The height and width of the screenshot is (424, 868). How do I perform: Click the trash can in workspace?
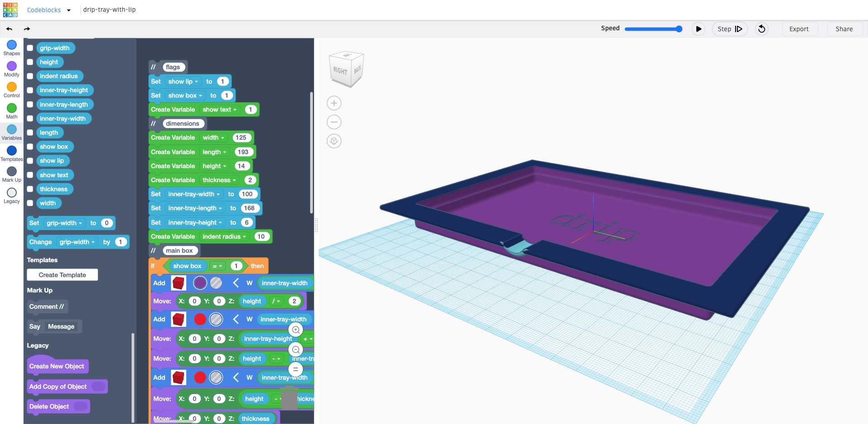pos(289,399)
